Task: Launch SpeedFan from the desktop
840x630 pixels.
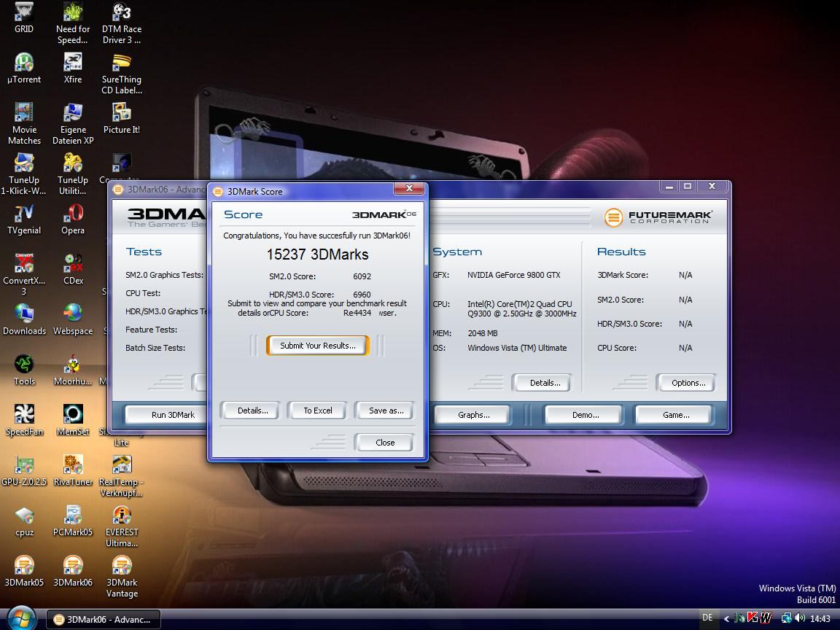Action: [x=24, y=421]
